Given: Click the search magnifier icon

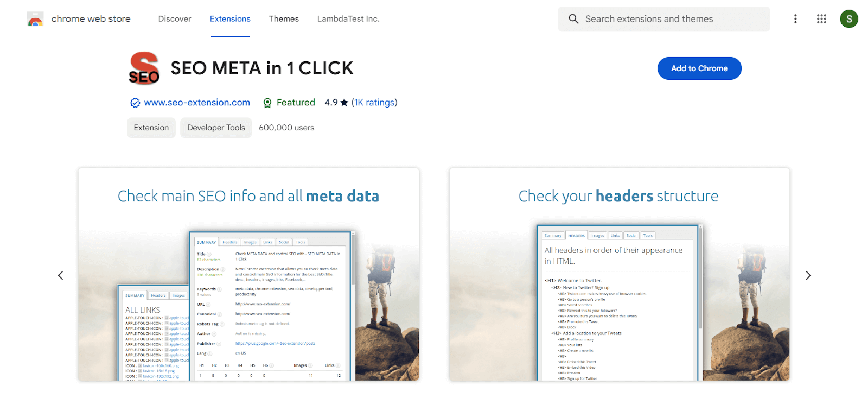Looking at the screenshot, I should 573,19.
